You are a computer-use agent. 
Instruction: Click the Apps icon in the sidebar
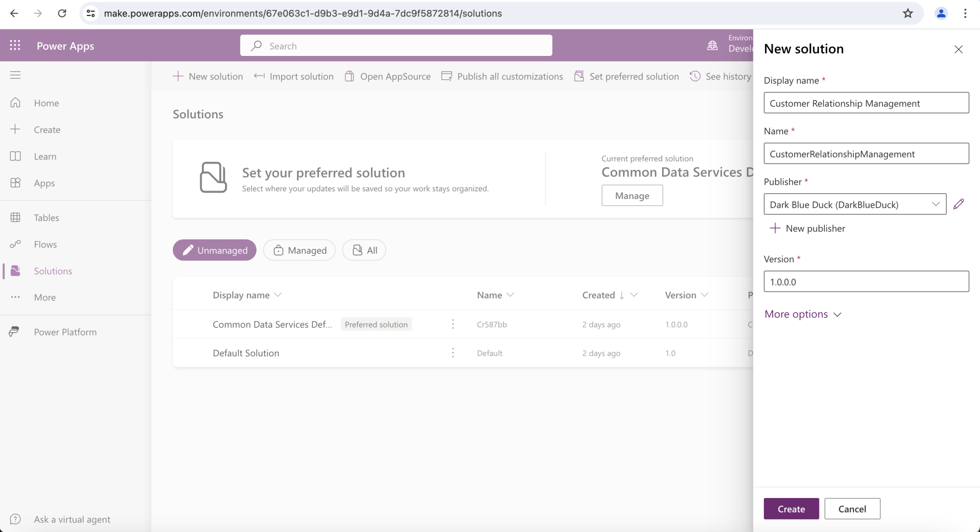(x=16, y=183)
